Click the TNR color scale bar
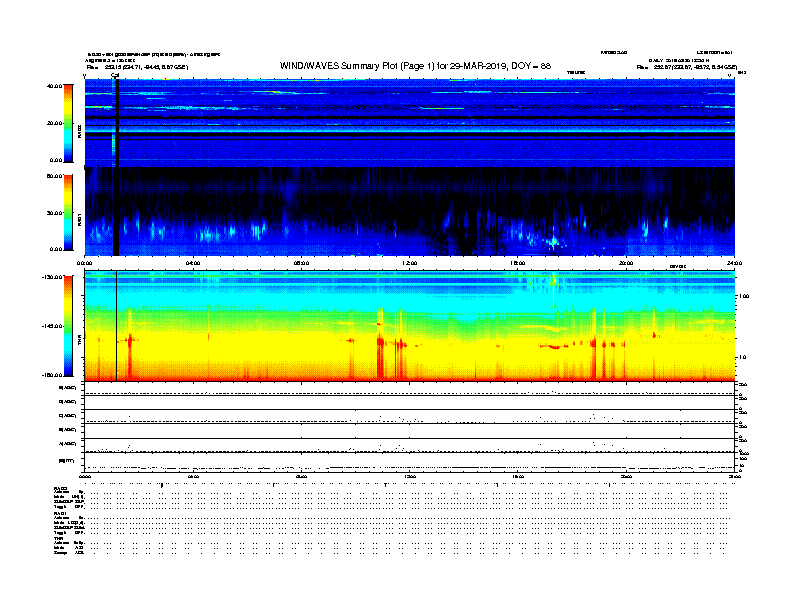 (68, 326)
